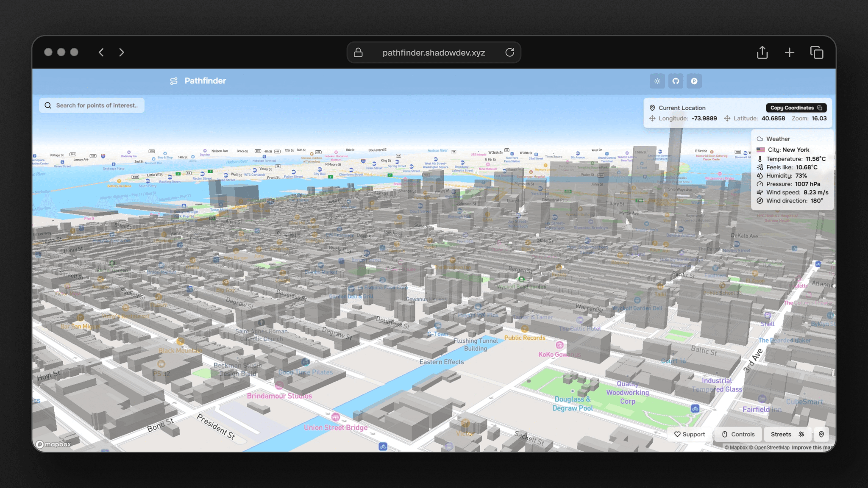Click the Pathfinder logo icon
The height and width of the screenshot is (488, 868).
(x=174, y=81)
